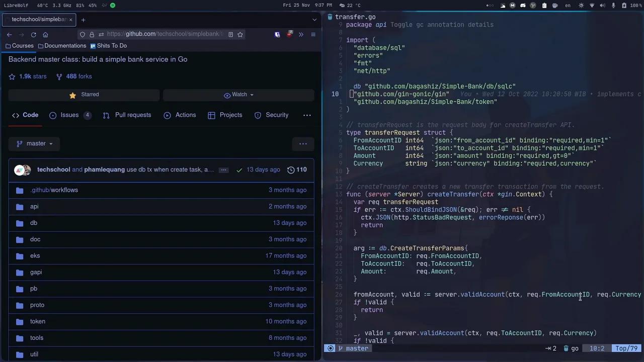Open the Security section of the repository
The width and height of the screenshot is (644, 362).
click(277, 115)
